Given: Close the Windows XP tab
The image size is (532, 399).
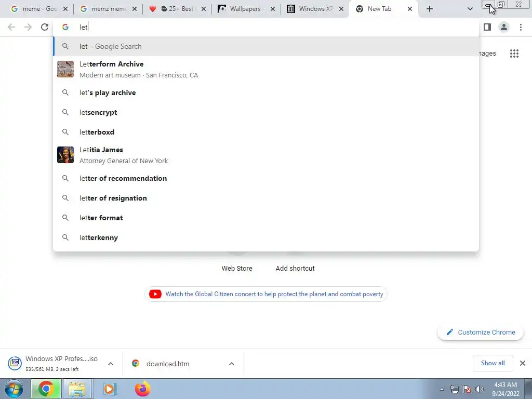Looking at the screenshot, I should point(341,9).
